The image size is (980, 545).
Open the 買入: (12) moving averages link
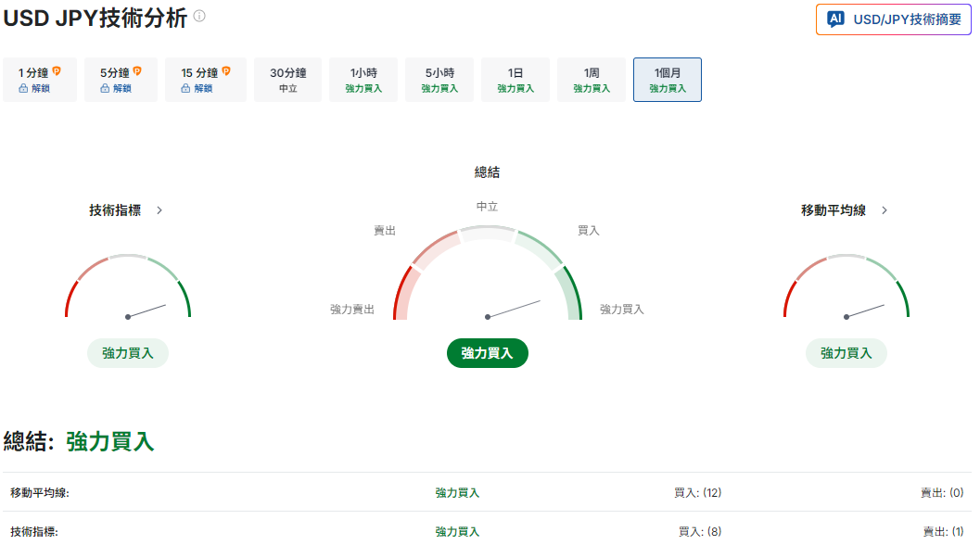pyautogui.click(x=697, y=492)
